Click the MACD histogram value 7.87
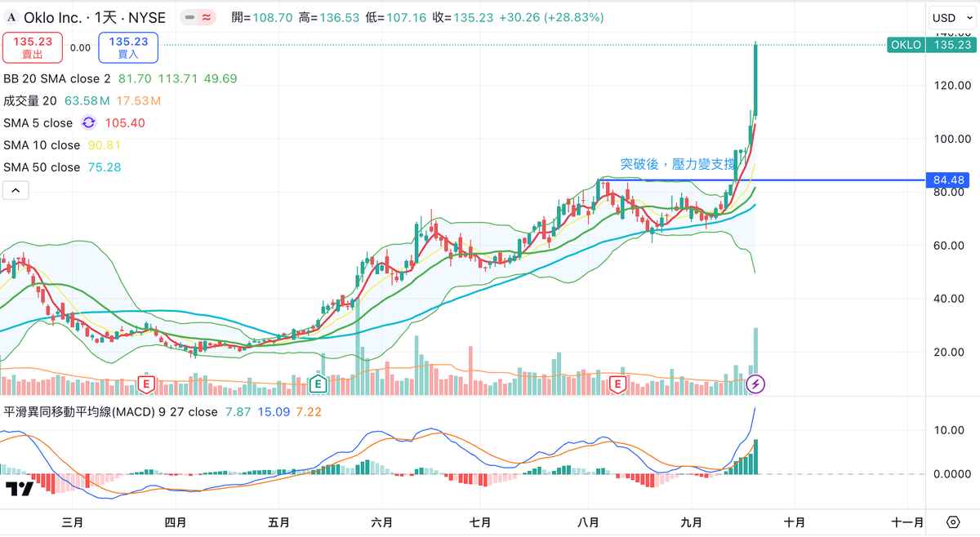Viewport: 980px width, 537px height. click(238, 412)
